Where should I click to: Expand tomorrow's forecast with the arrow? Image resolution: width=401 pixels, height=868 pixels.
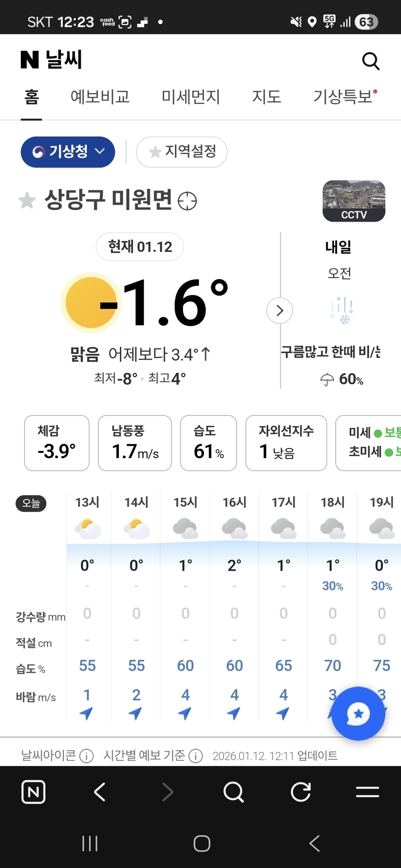coord(279,310)
